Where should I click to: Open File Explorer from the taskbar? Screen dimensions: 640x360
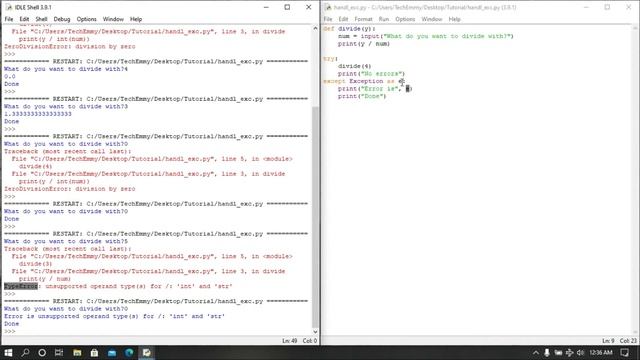(x=77, y=353)
